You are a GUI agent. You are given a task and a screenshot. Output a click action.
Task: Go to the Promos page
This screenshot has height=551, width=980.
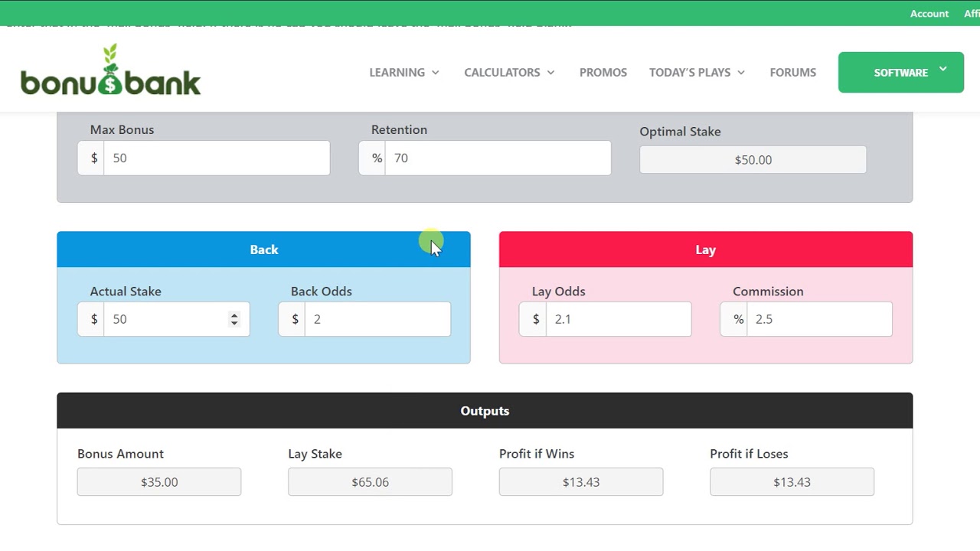click(x=603, y=72)
